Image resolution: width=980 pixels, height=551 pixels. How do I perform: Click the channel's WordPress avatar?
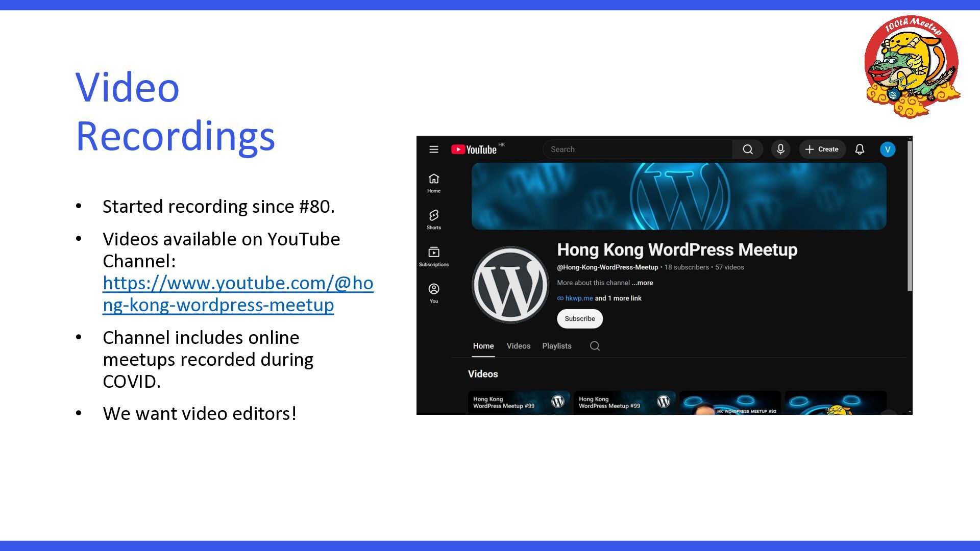coord(510,285)
